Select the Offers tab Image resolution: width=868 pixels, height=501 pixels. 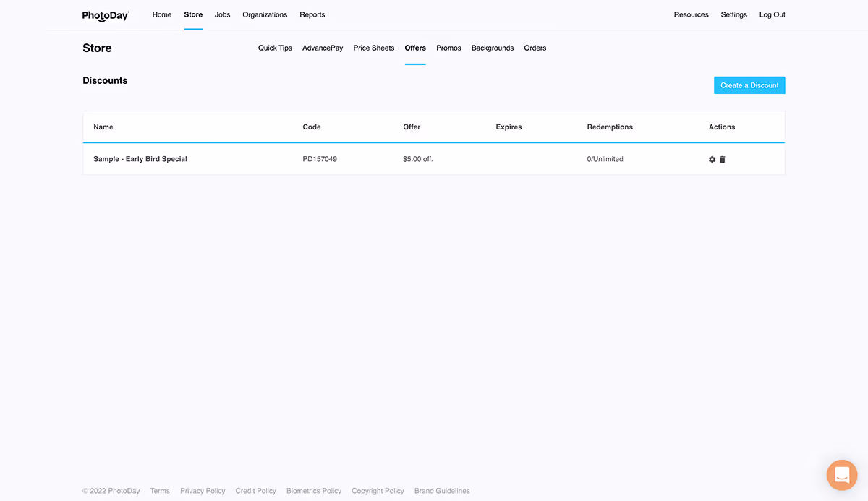coord(415,48)
